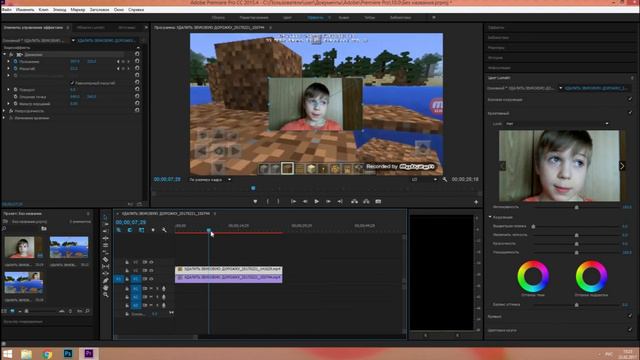Toggle Базовая коррекция section checkbox
This screenshot has width=640, height=360.
(630, 99)
